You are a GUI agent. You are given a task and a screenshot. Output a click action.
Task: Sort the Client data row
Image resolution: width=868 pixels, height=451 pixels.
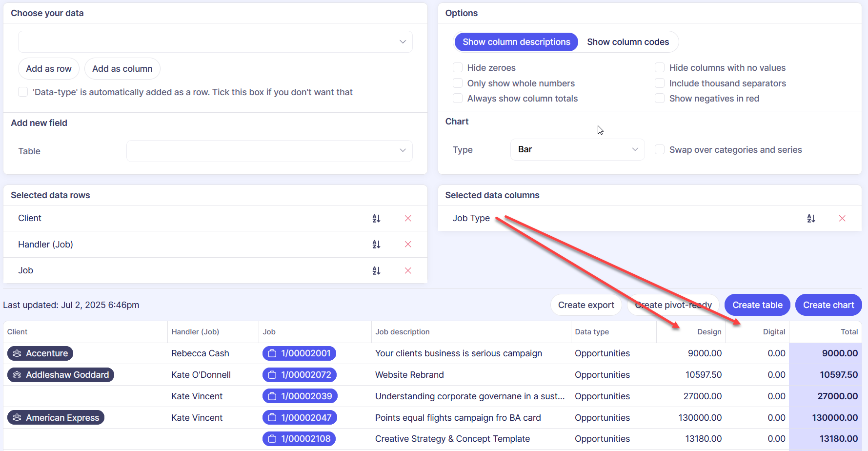(376, 218)
